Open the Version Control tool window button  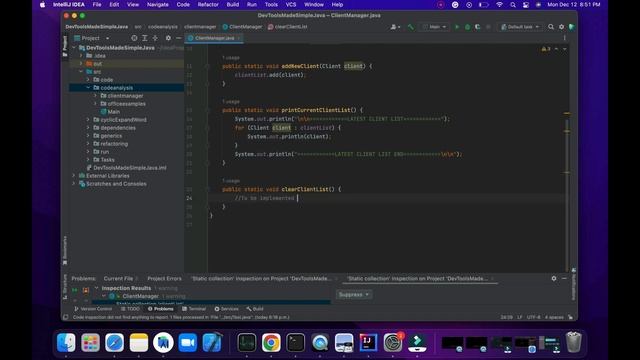click(93, 309)
